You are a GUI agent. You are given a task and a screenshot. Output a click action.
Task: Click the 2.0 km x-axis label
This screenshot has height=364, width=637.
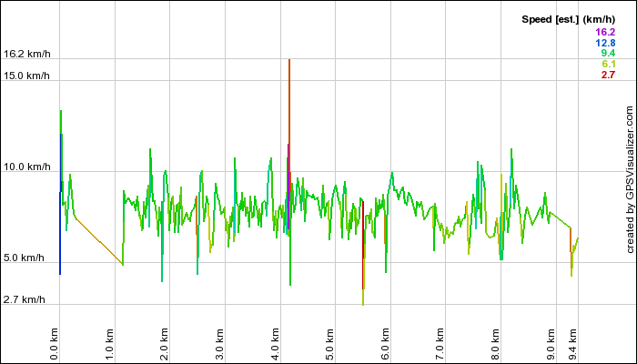pos(164,345)
